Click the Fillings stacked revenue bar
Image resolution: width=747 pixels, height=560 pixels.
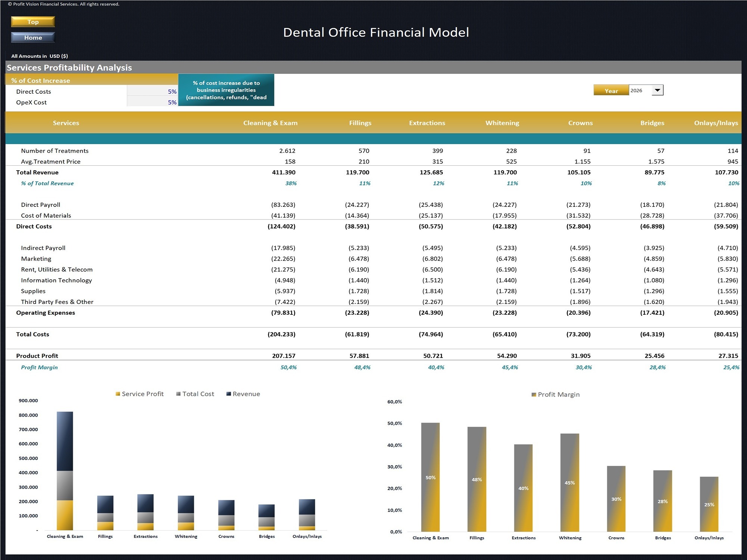point(105,504)
